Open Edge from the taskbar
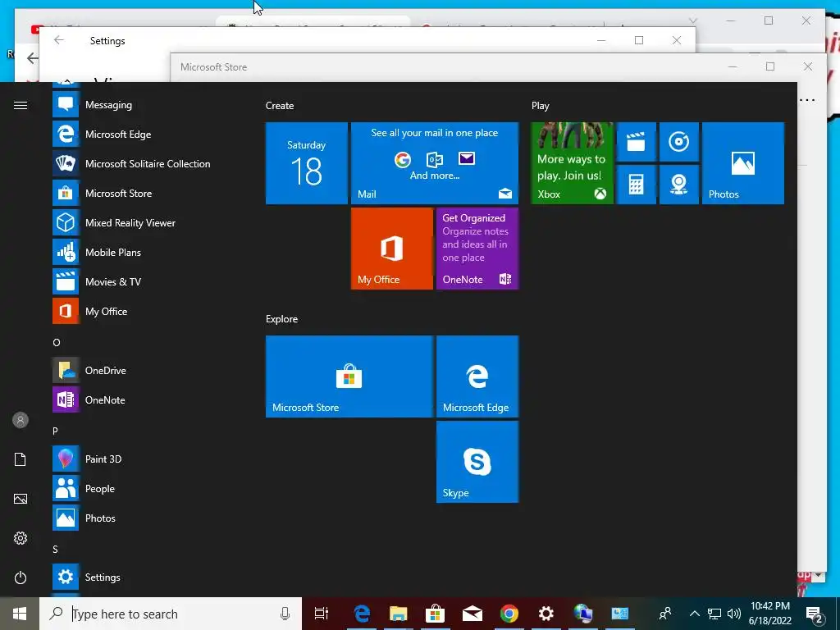Image resolution: width=840 pixels, height=630 pixels. click(x=362, y=614)
